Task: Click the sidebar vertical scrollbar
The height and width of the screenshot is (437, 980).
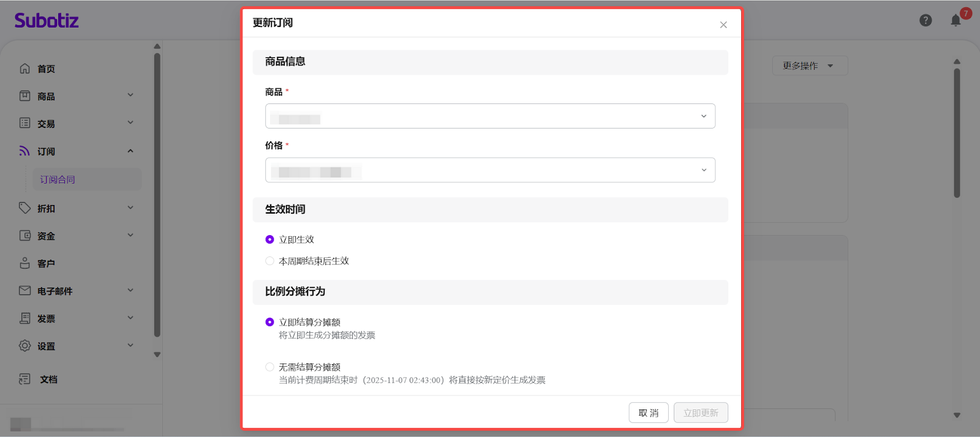Action: point(157,196)
